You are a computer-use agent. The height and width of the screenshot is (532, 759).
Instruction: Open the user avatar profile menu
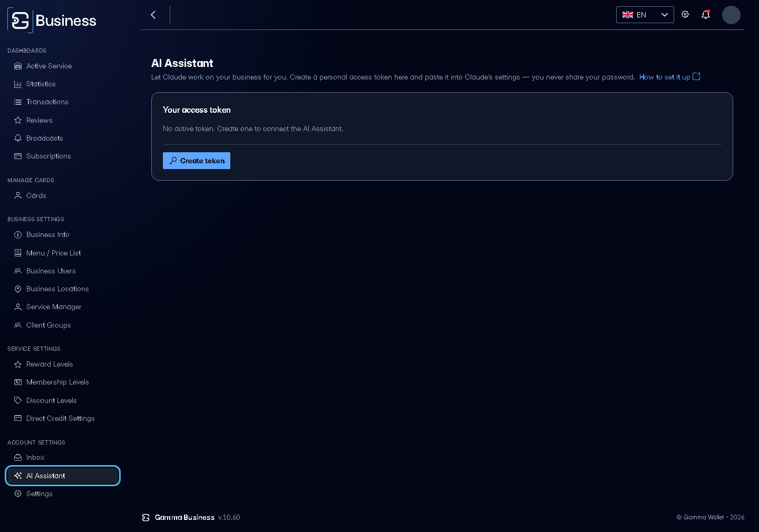[731, 15]
